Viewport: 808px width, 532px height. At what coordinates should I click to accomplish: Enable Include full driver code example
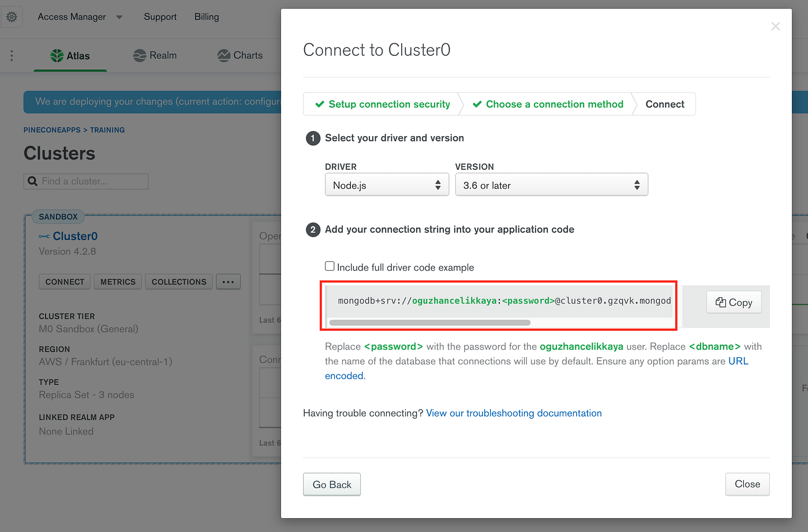coord(330,266)
